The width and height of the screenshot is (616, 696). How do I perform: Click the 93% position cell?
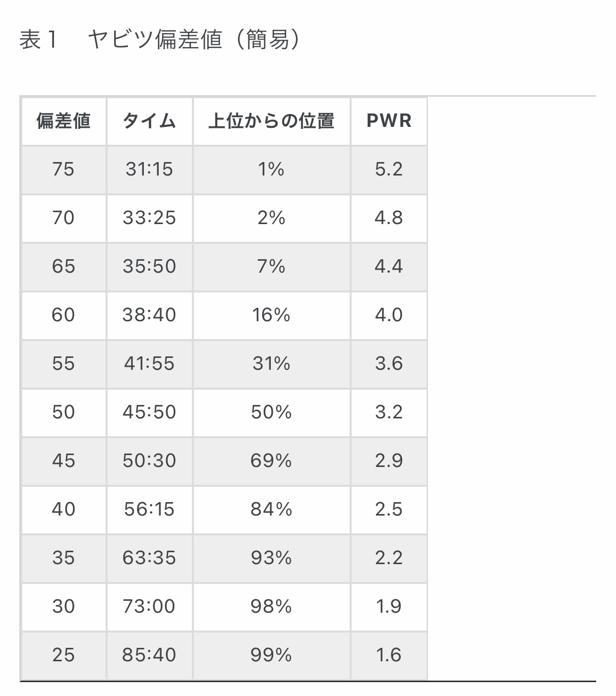[271, 558]
